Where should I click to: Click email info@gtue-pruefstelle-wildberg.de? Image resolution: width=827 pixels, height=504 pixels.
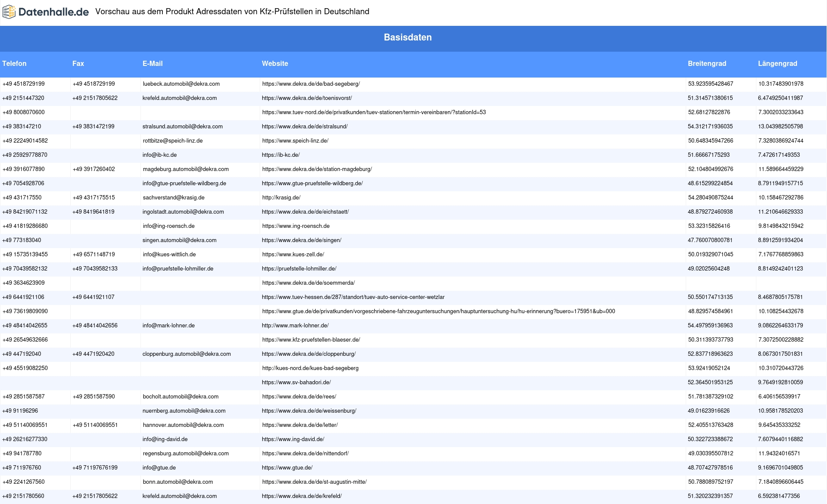(184, 184)
